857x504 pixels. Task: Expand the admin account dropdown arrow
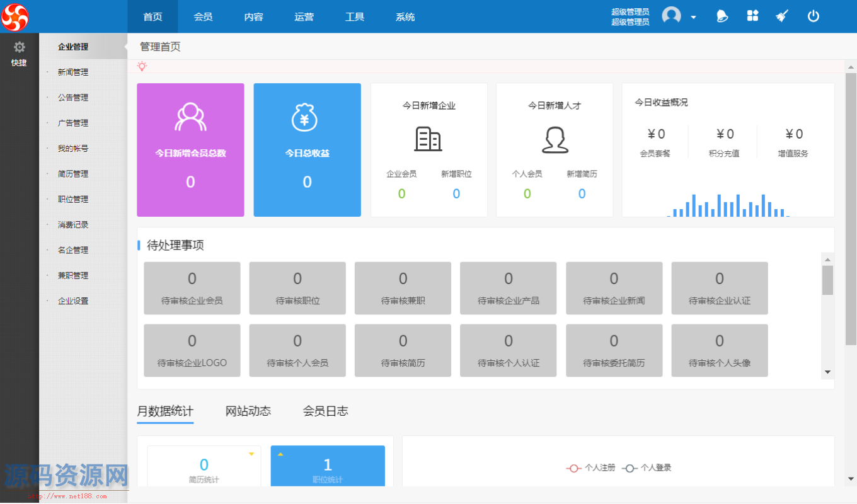(x=693, y=17)
